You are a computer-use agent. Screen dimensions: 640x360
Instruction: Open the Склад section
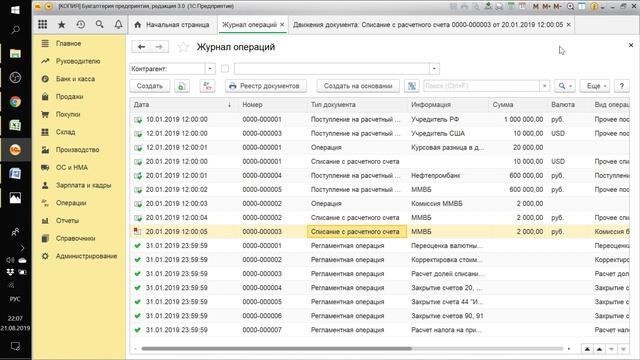click(x=79, y=132)
